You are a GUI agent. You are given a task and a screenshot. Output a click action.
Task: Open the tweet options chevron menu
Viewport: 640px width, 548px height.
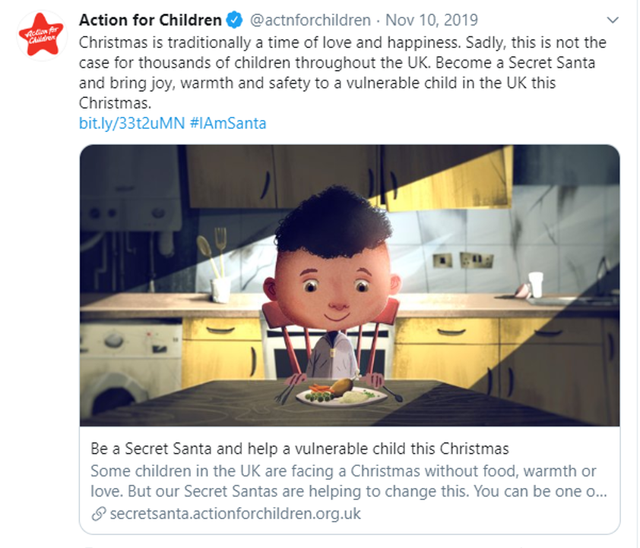612,20
